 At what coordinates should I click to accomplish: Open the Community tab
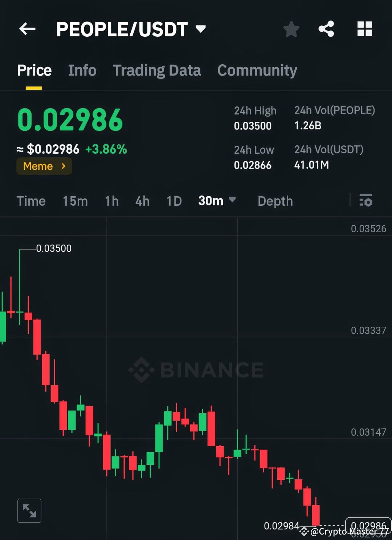pos(257,70)
